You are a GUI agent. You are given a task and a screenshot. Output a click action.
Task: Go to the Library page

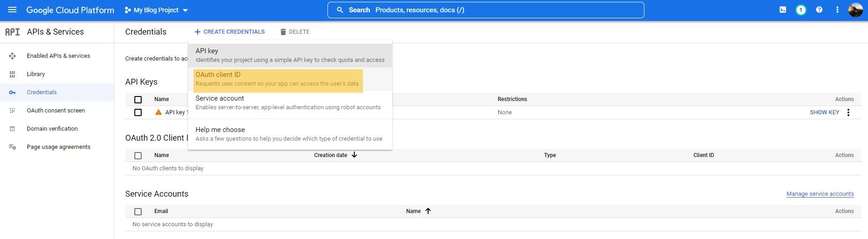[36, 74]
